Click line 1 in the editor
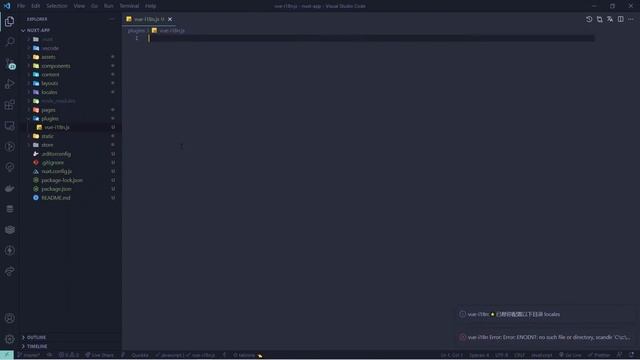The height and width of the screenshot is (360, 640). (371, 38)
